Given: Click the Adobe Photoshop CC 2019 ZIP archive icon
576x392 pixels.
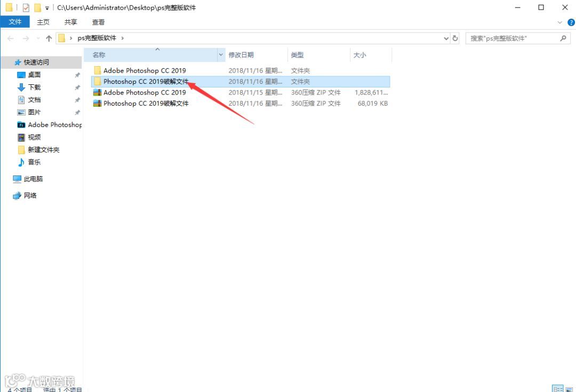Looking at the screenshot, I should point(98,93).
